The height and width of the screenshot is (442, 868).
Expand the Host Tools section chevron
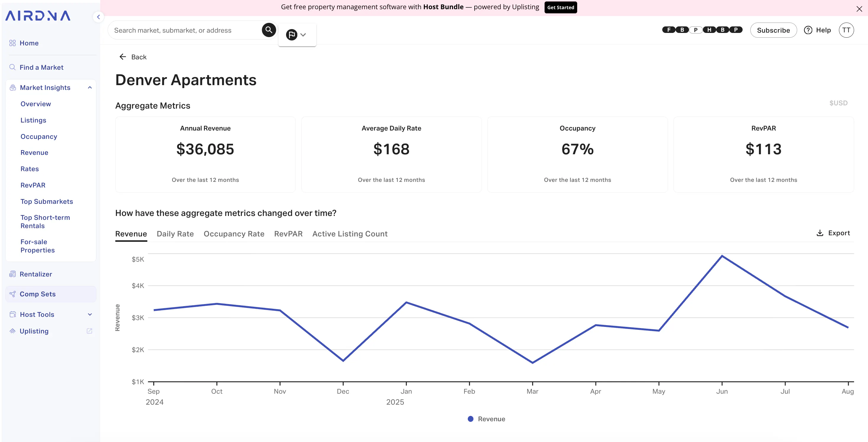pyautogui.click(x=90, y=314)
